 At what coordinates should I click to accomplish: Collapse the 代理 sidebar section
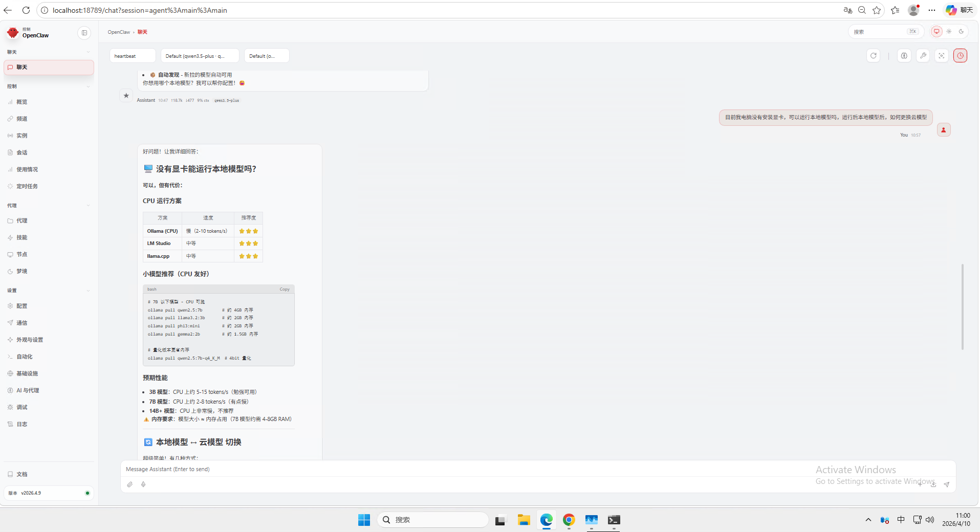tap(49, 206)
